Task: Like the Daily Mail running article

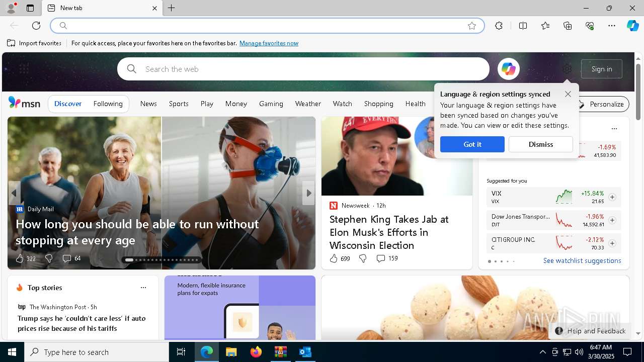Action: [20, 258]
